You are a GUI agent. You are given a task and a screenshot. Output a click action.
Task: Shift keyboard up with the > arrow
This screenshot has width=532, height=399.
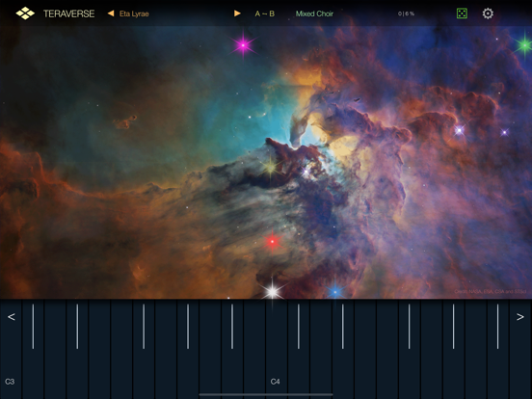point(520,316)
